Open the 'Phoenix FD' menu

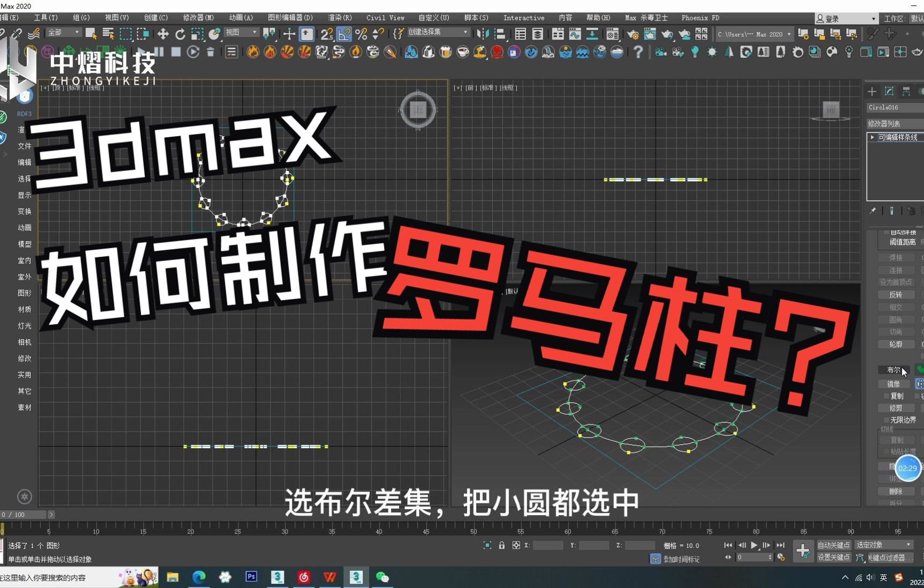[x=700, y=18]
